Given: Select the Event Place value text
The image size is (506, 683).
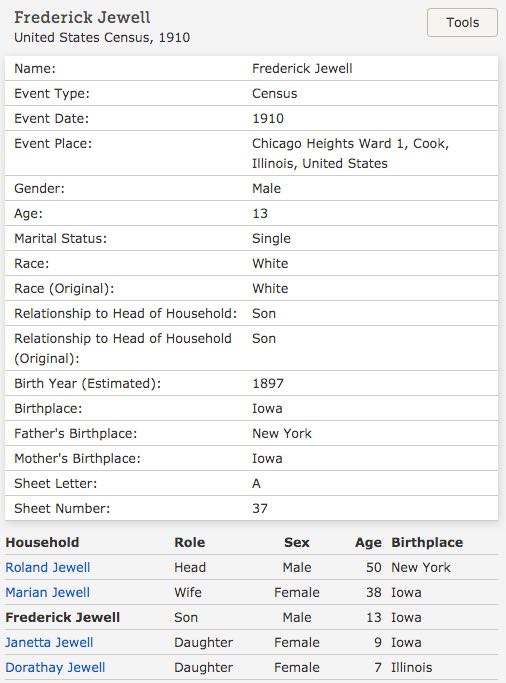Looking at the screenshot, I should click(351, 153).
